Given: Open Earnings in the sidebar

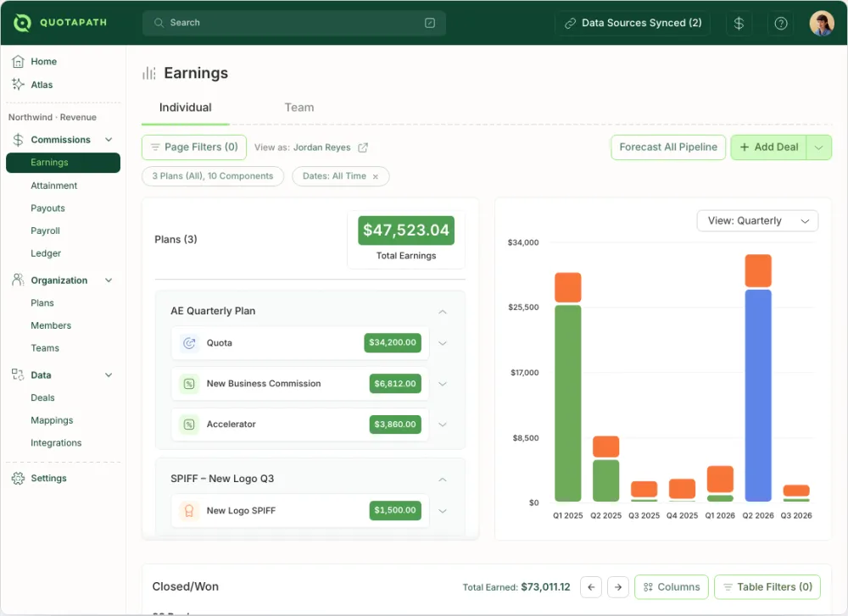Looking at the screenshot, I should coord(64,163).
